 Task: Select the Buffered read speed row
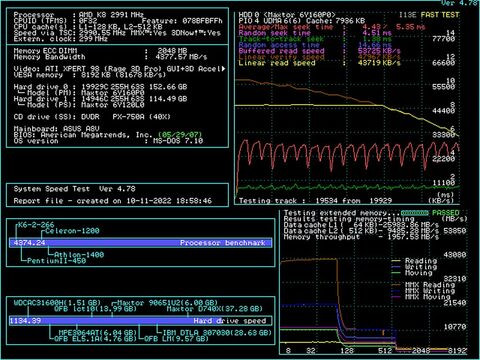pyautogui.click(x=320, y=51)
